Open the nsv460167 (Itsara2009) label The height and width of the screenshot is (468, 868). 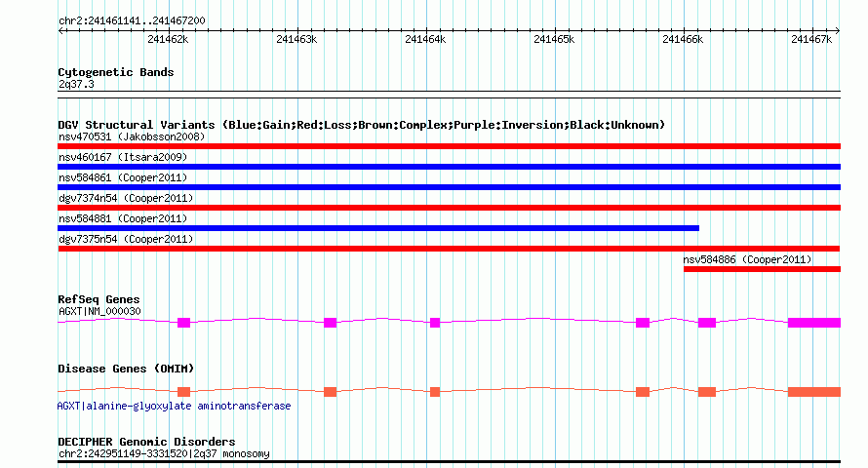pyautogui.click(x=123, y=157)
